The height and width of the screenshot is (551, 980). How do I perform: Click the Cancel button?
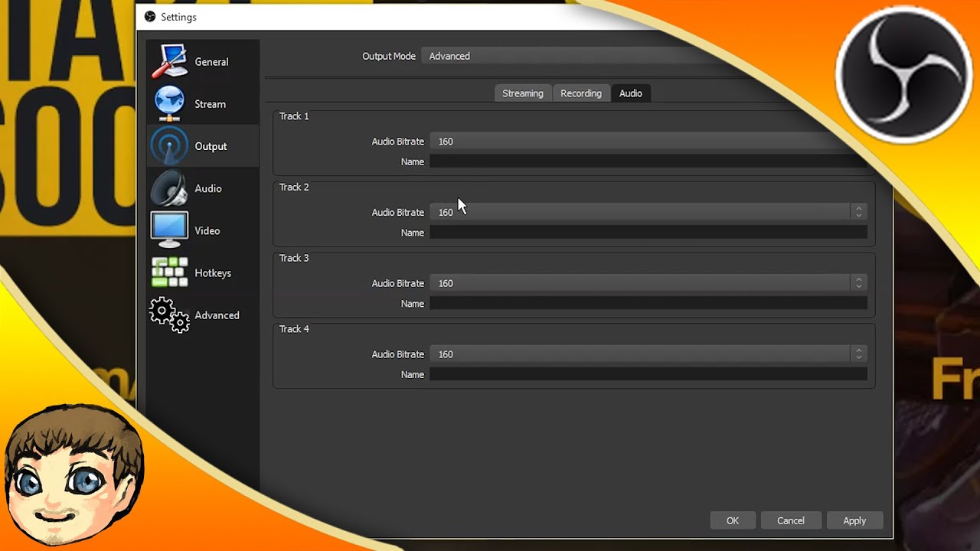[x=791, y=520]
